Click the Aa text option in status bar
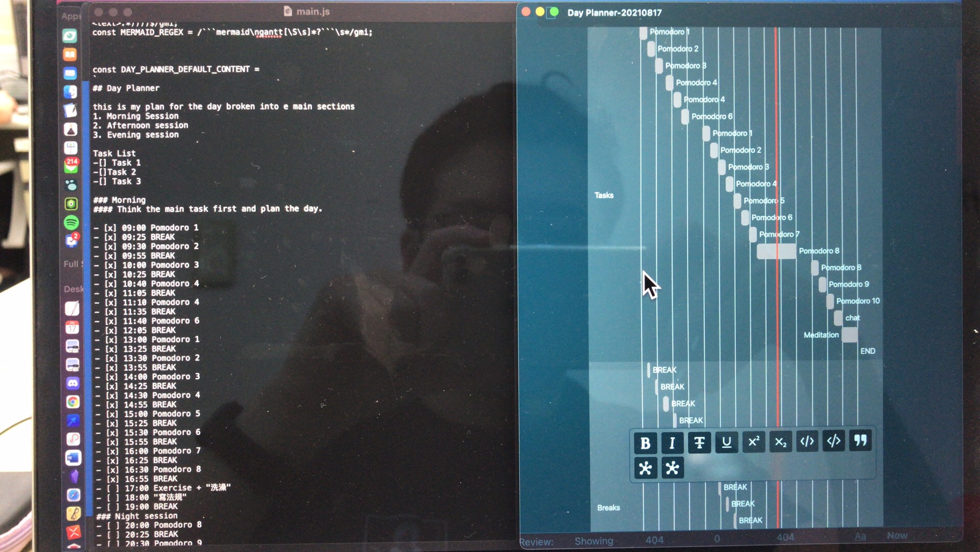Image resolution: width=980 pixels, height=552 pixels. (860, 536)
